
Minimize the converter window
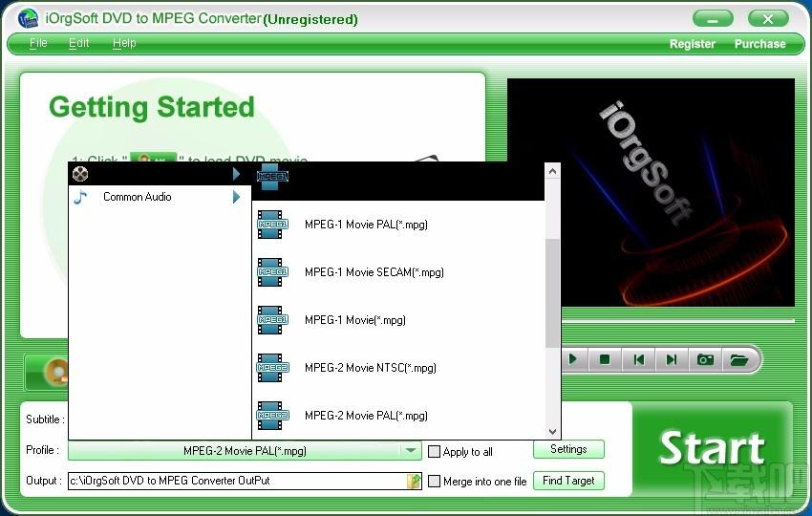pyautogui.click(x=713, y=19)
